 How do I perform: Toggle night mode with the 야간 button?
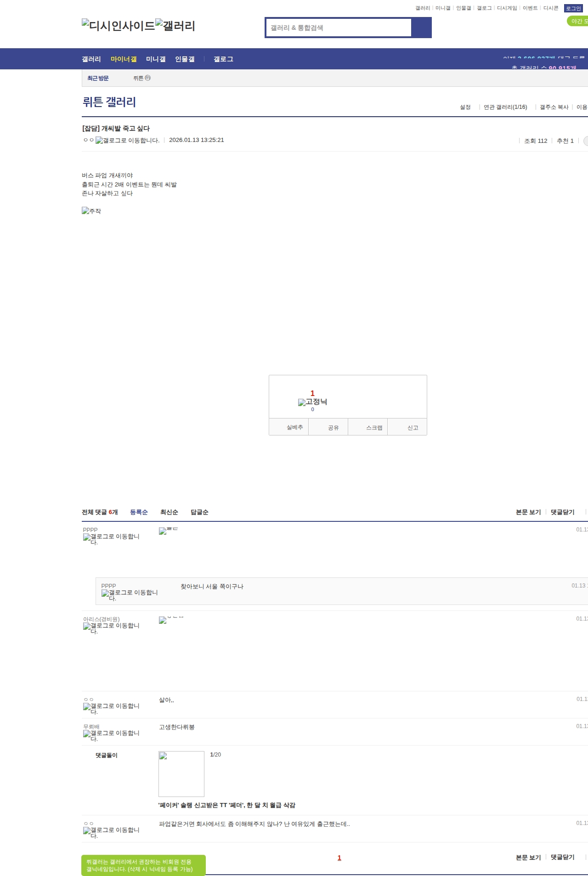click(578, 21)
